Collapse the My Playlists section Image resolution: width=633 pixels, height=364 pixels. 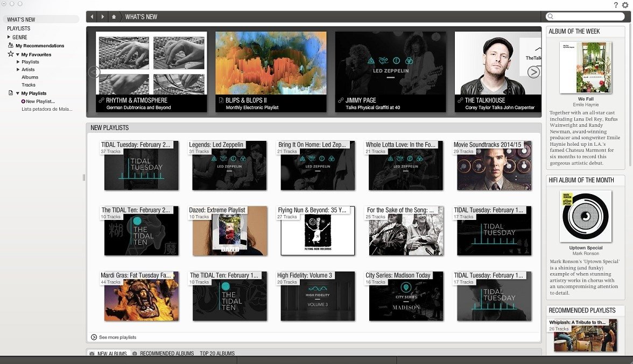pyautogui.click(x=18, y=93)
